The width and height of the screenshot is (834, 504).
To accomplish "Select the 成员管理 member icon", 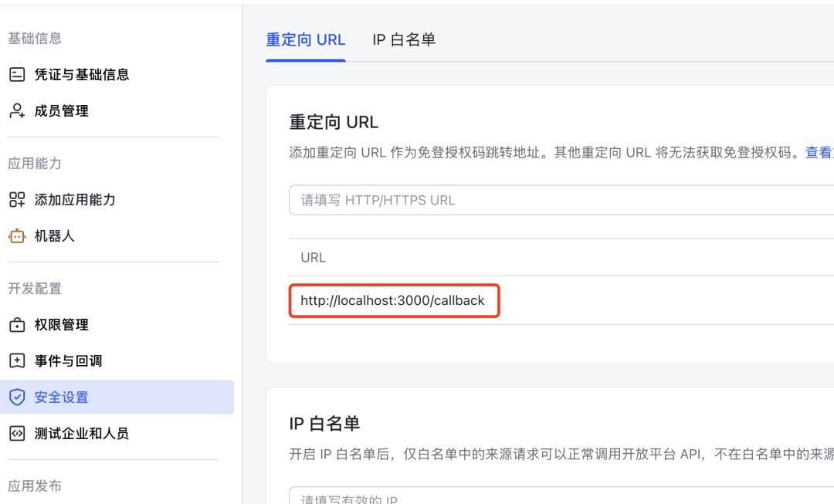I will click(x=16, y=110).
